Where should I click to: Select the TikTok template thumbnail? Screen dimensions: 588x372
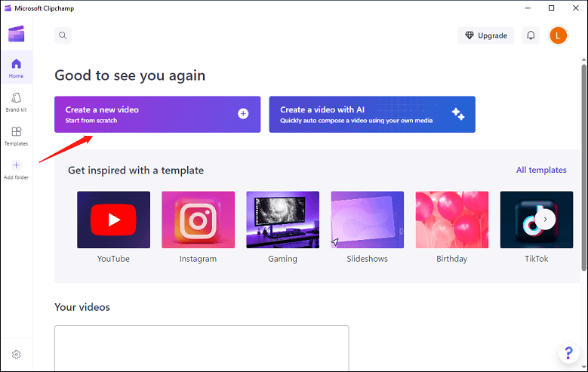tap(537, 220)
